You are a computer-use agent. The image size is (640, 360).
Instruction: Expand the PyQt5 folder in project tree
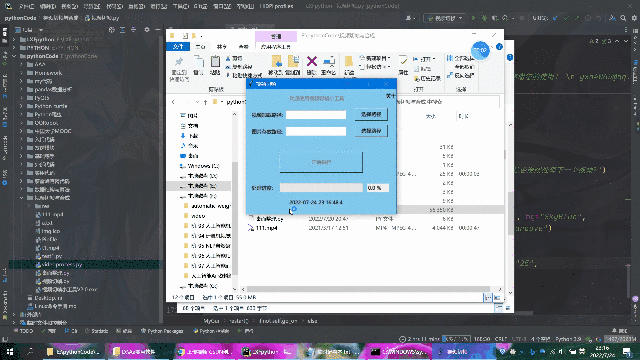coord(21,98)
